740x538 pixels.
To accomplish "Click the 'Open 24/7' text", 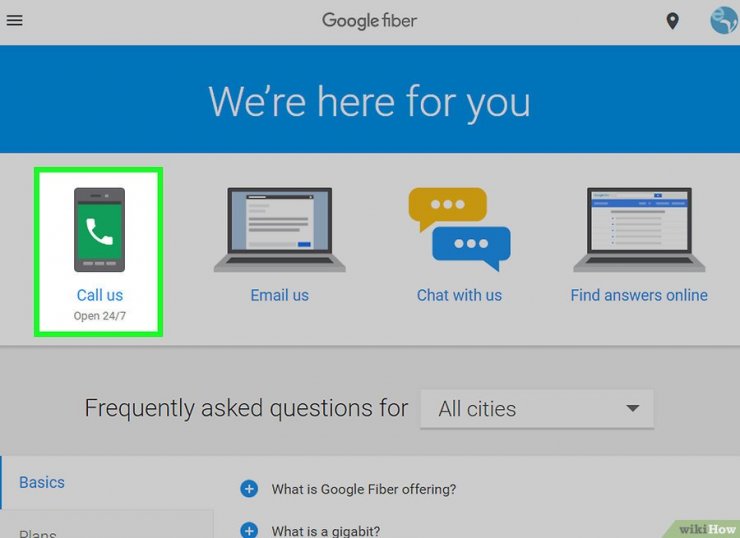I will pyautogui.click(x=100, y=316).
